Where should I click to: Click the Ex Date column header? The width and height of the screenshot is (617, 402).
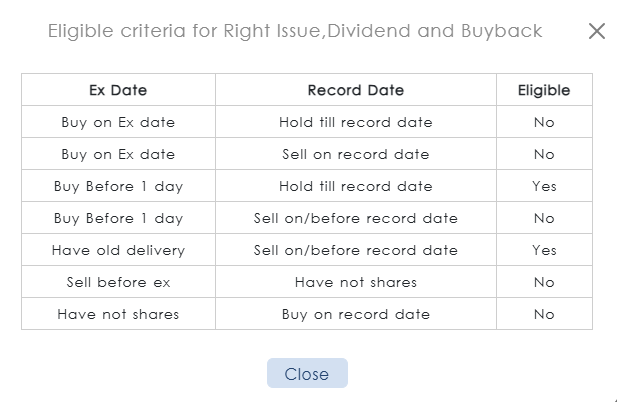118,90
